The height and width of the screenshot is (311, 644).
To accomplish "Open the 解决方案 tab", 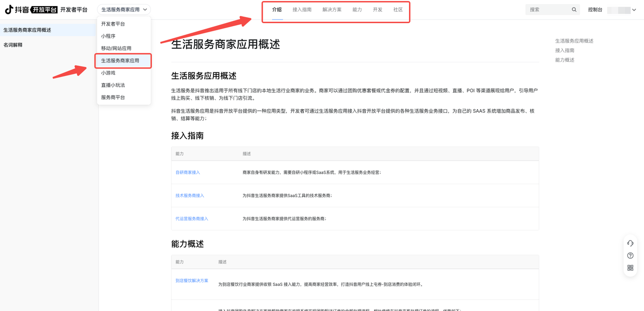I will pos(332,10).
